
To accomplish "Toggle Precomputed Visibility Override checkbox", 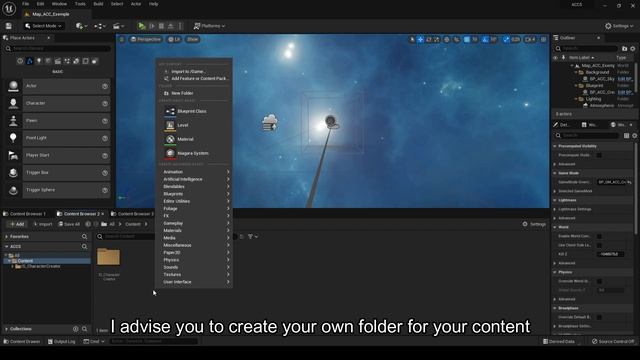I will click(x=599, y=155).
